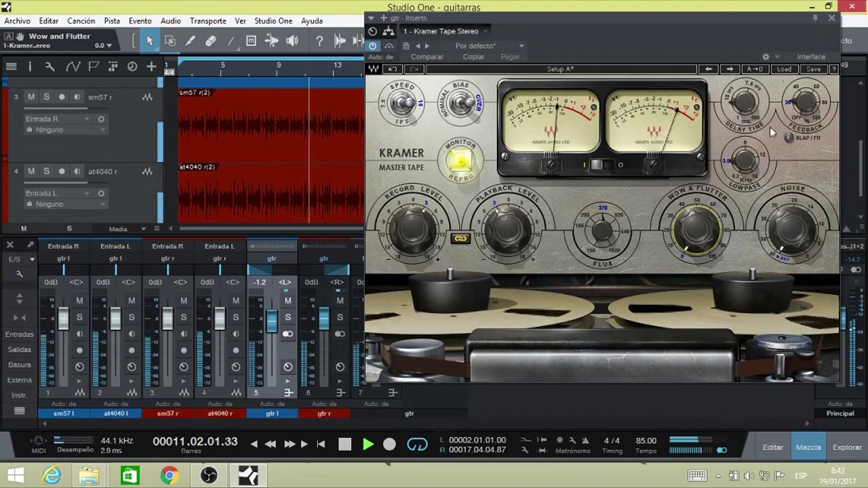The width and height of the screenshot is (868, 488).
Task: Open the Archivo menu
Action: [18, 21]
